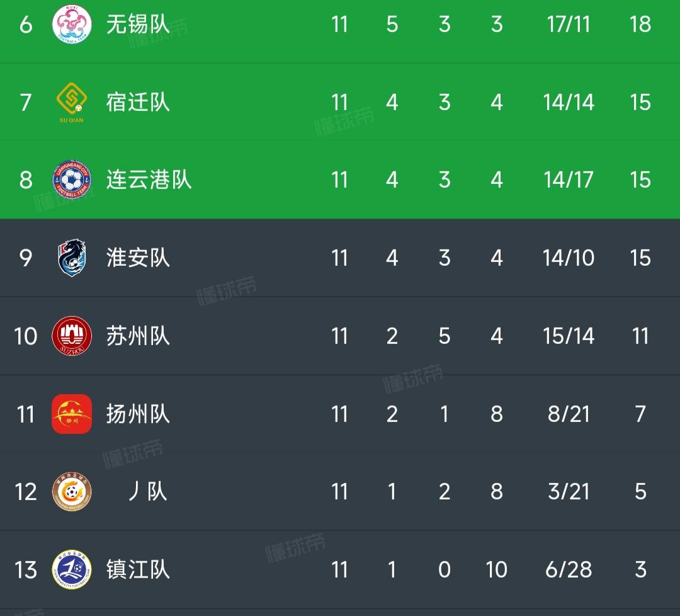Open the Huai'an seahorse shield logo
The image size is (680, 616).
pyautogui.click(x=72, y=258)
